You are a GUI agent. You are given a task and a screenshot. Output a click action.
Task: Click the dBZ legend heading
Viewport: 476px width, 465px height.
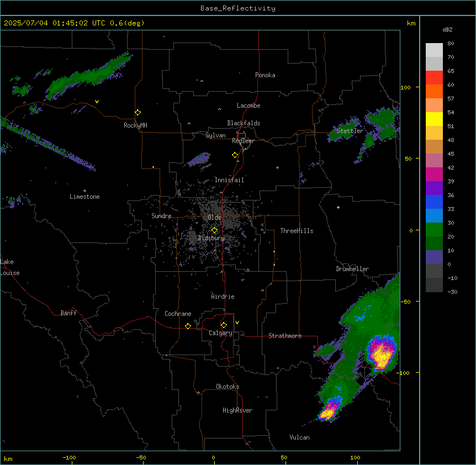[x=447, y=30]
